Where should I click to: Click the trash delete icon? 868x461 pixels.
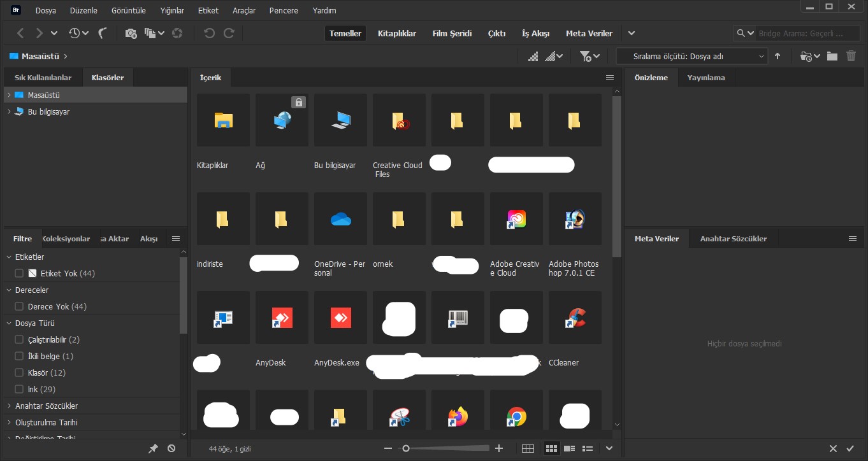coord(851,56)
